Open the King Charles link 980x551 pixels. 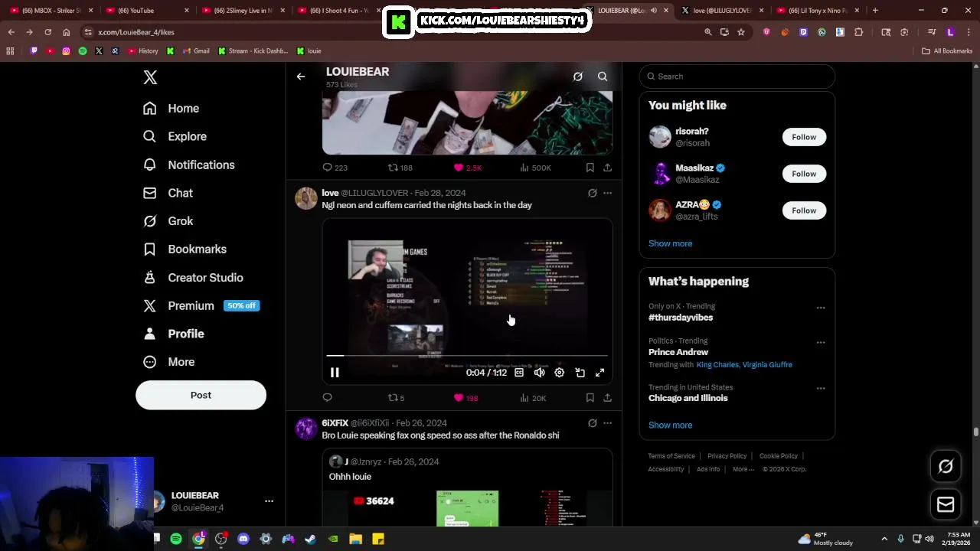pos(717,365)
